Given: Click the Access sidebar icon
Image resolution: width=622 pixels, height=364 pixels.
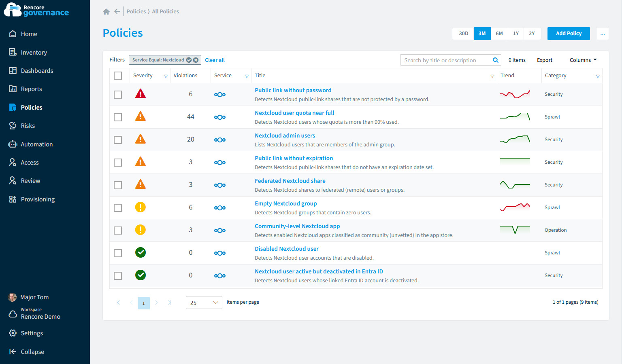Looking at the screenshot, I should [x=13, y=163].
